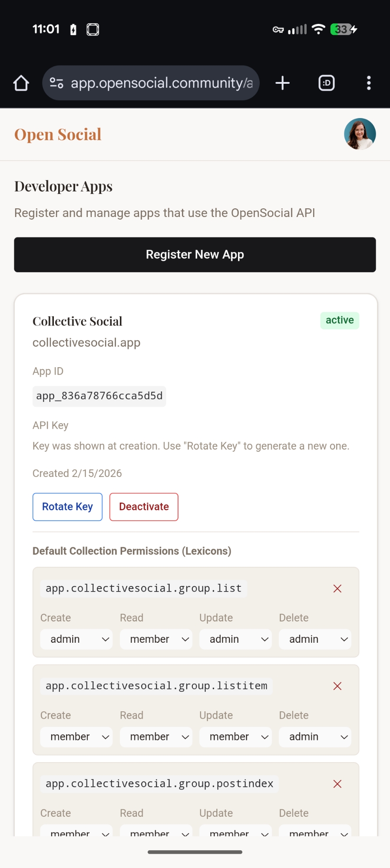The width and height of the screenshot is (390, 868).
Task: Open the user profile avatar
Action: point(360,134)
